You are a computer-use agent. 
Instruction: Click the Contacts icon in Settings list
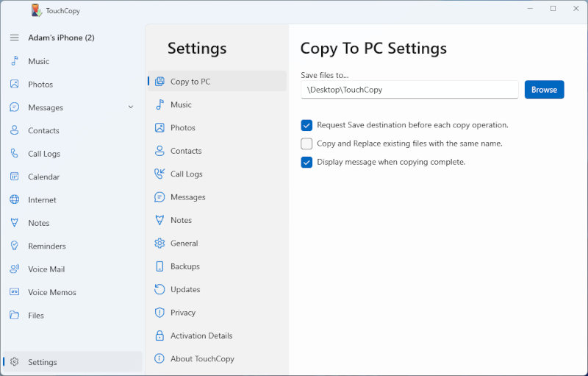coord(159,151)
